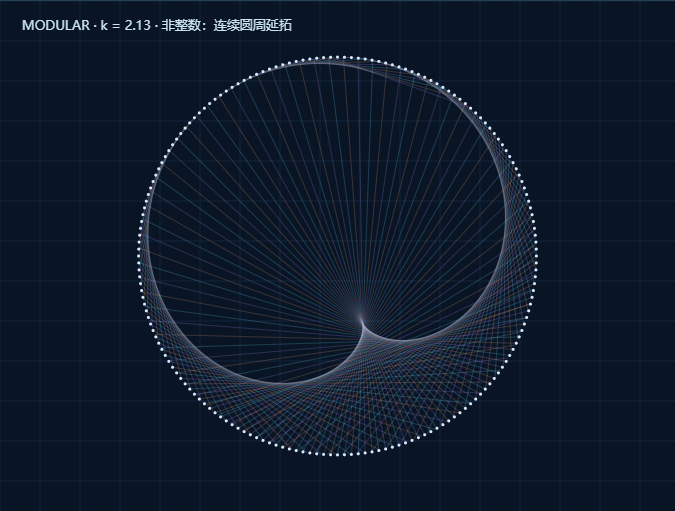Select the k = 2.13 multiplier value
675x511 pixels.
[125, 25]
